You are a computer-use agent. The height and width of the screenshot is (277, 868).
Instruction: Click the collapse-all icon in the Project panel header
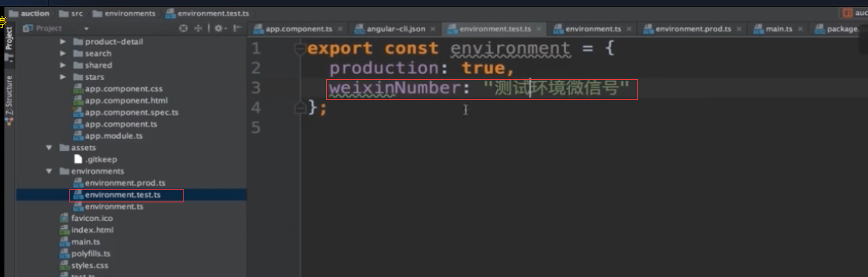pos(198,28)
